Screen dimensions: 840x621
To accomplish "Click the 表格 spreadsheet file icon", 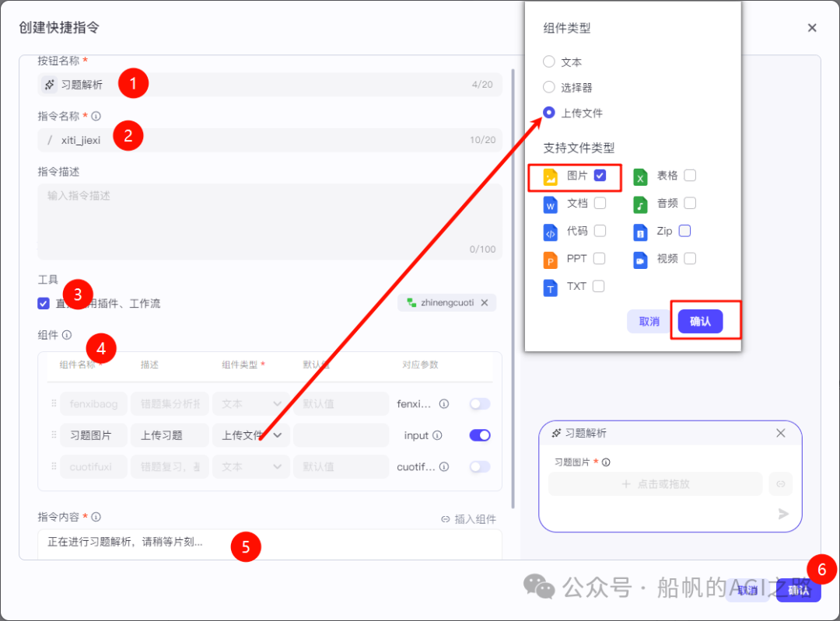I will pos(640,176).
